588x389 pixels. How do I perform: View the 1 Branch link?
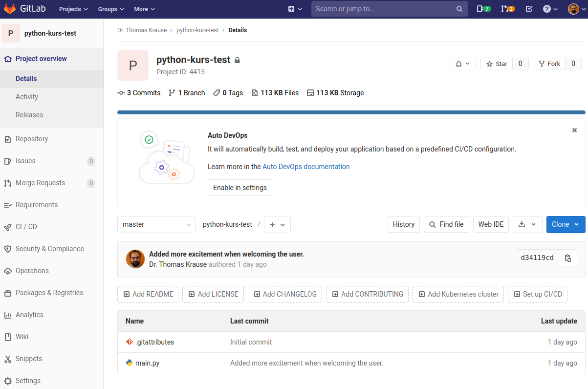click(x=187, y=93)
